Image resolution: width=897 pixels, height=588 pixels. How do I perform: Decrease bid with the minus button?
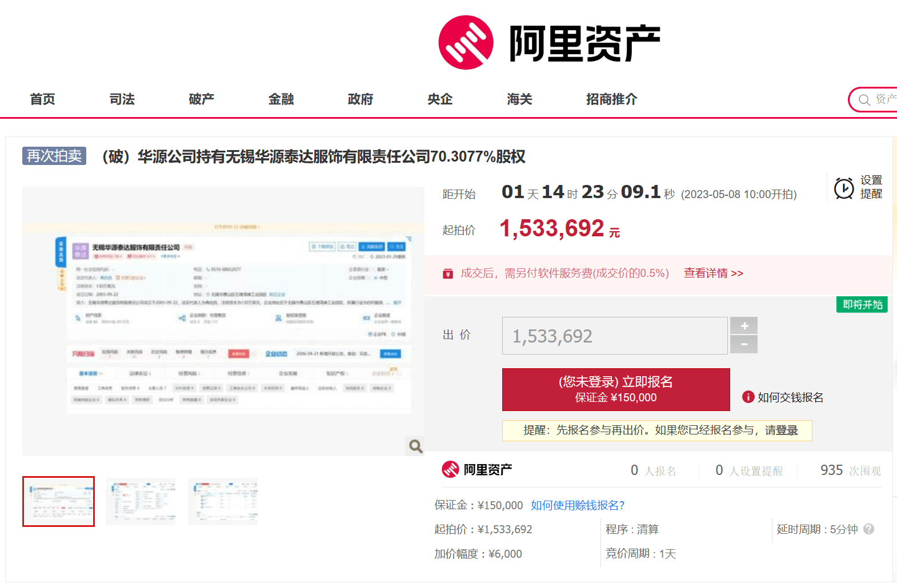tap(744, 344)
